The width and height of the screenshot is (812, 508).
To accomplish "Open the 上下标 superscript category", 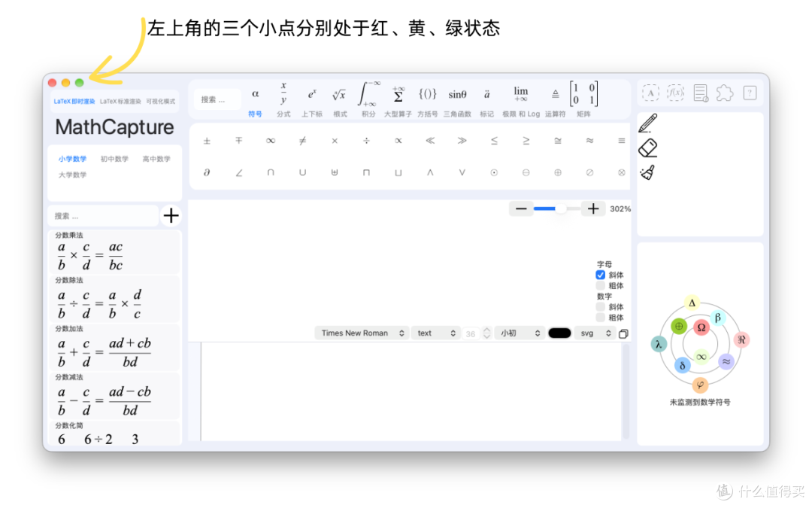I will (312, 100).
